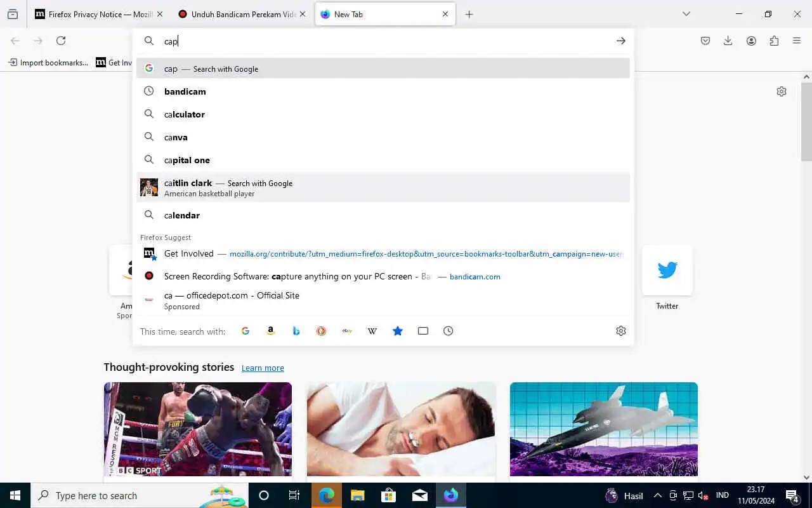The height and width of the screenshot is (508, 812).
Task: Click Learn more link beside stories heading
Action: pos(263,368)
